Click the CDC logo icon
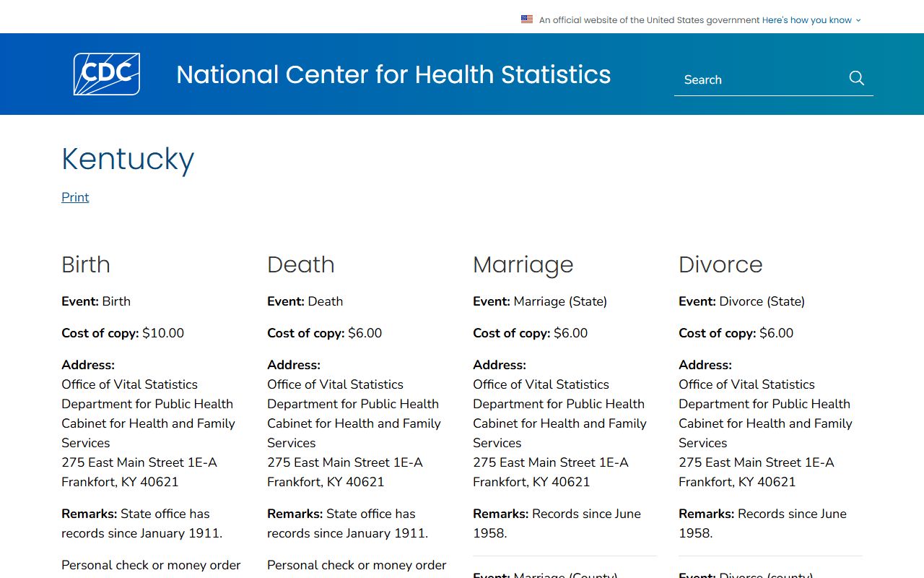Viewport: 924px width, 578px height. 107,74
